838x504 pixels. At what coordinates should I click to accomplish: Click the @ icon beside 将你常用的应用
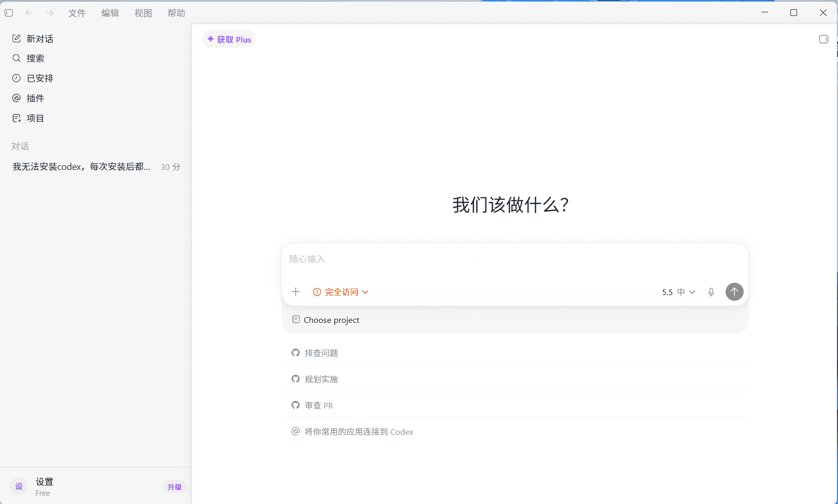pos(296,431)
